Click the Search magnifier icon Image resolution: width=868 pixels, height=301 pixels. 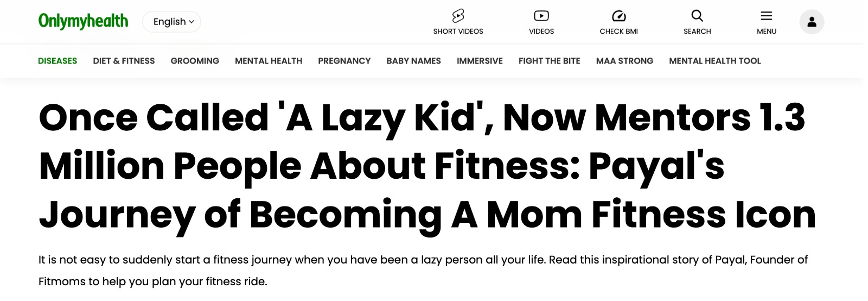click(697, 16)
